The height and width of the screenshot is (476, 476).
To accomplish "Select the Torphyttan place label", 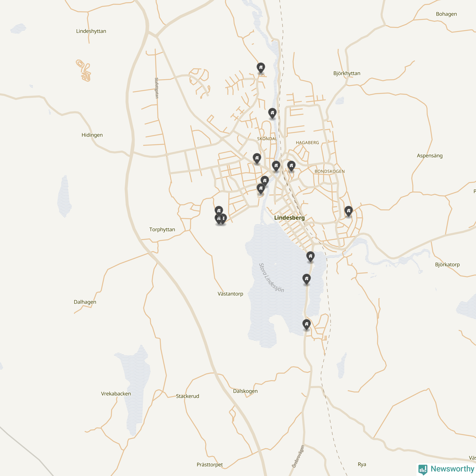I will coord(162,229).
